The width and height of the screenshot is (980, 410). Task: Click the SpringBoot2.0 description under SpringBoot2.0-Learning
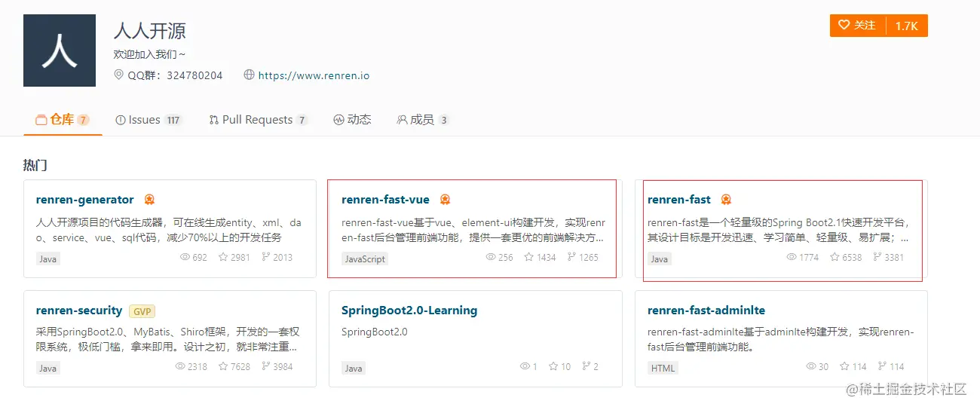375,332
